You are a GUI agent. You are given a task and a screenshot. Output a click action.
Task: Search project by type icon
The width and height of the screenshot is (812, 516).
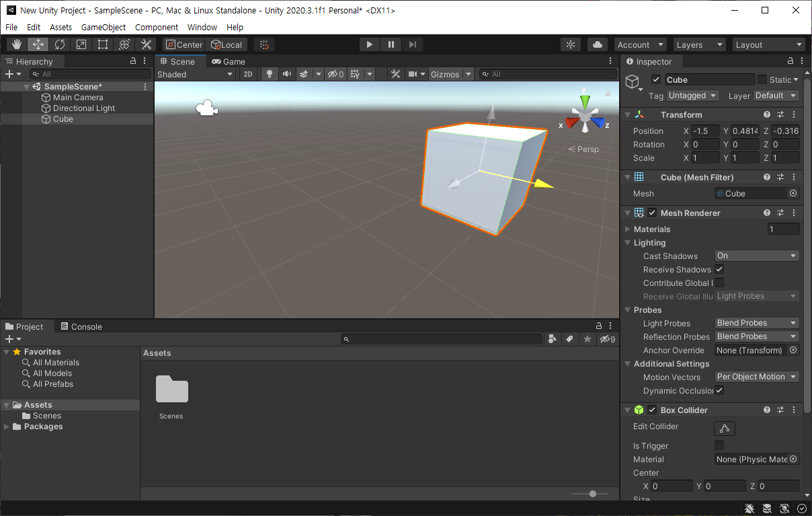(552, 339)
